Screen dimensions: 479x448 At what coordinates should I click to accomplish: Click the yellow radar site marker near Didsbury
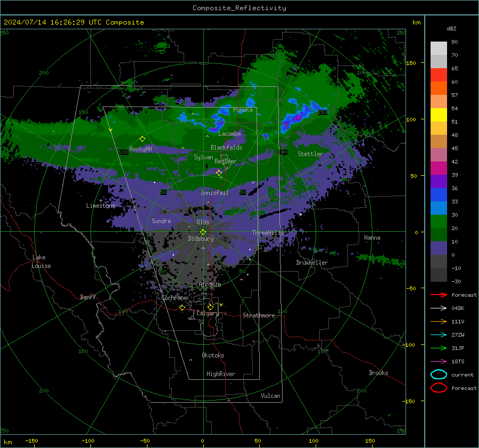203,232
